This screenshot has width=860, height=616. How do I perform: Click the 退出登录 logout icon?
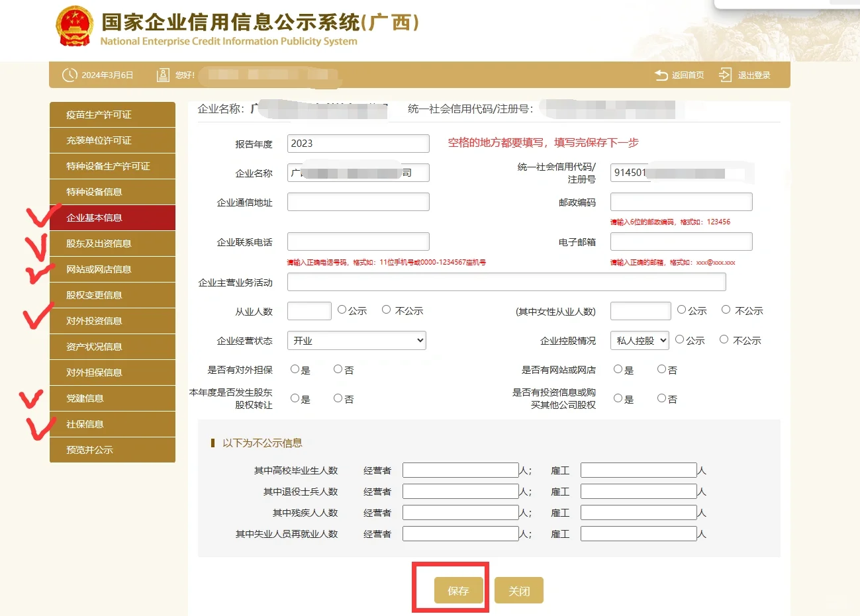726,75
